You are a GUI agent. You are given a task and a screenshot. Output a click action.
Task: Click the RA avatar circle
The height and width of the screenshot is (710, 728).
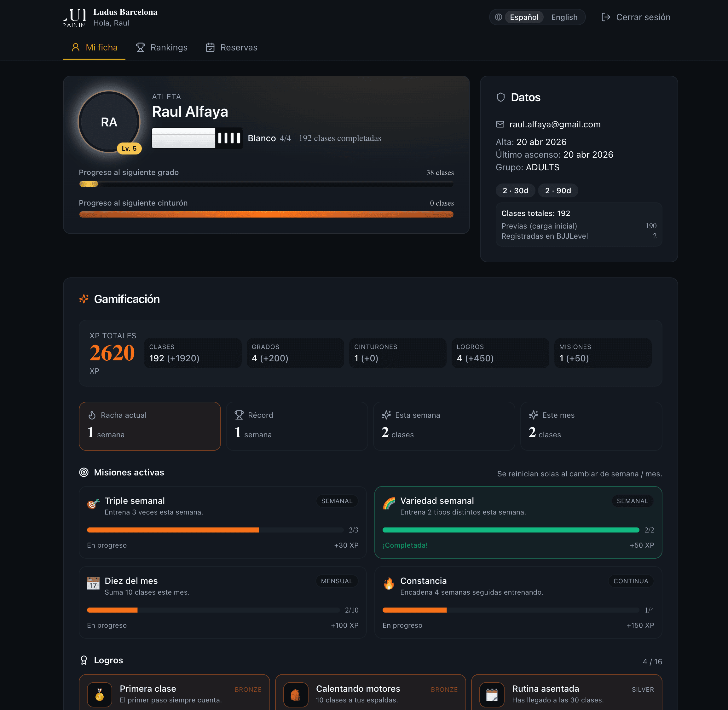(109, 122)
